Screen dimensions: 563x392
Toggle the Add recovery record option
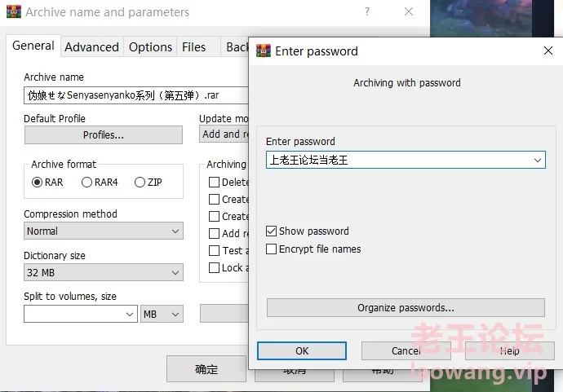pyautogui.click(x=214, y=233)
